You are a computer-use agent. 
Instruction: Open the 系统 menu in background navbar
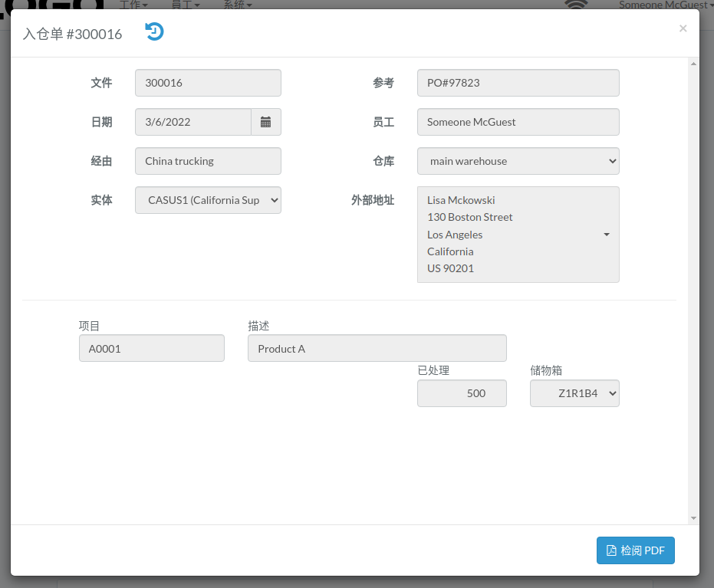tap(238, 5)
